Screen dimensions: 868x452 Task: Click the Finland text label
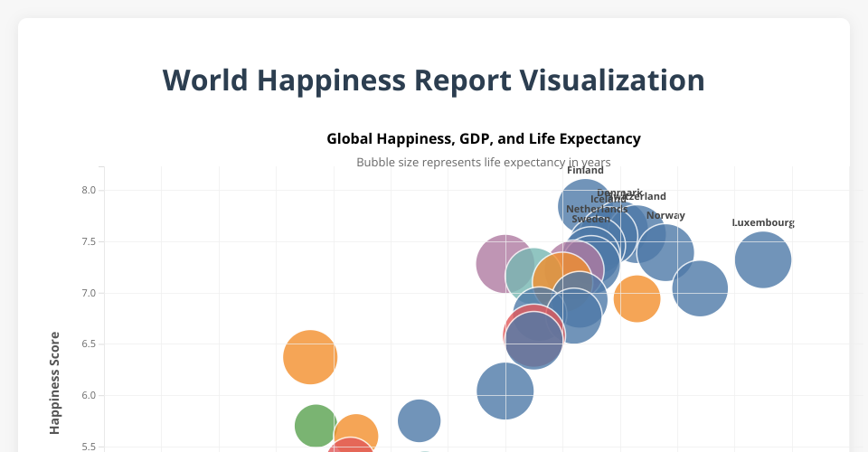point(585,170)
